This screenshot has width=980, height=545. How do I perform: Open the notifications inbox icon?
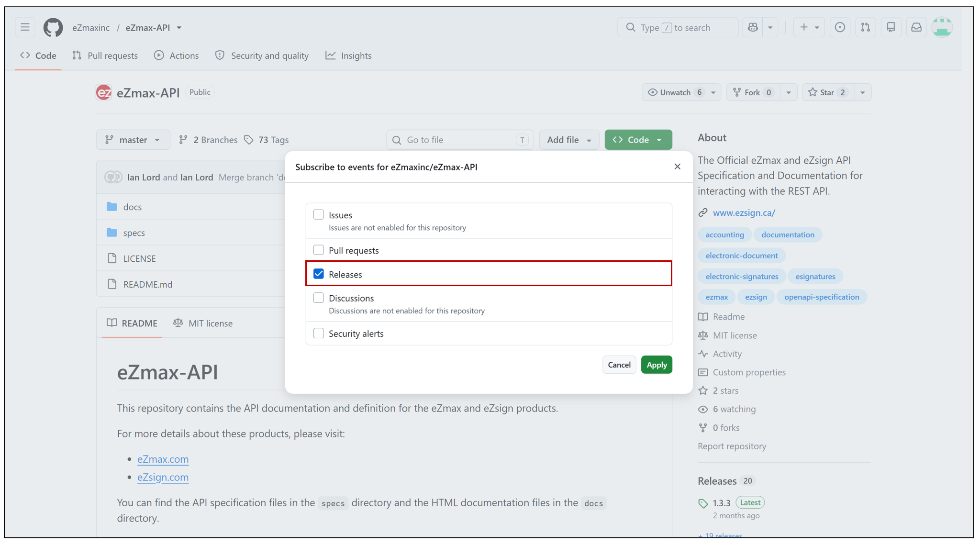[x=916, y=27]
